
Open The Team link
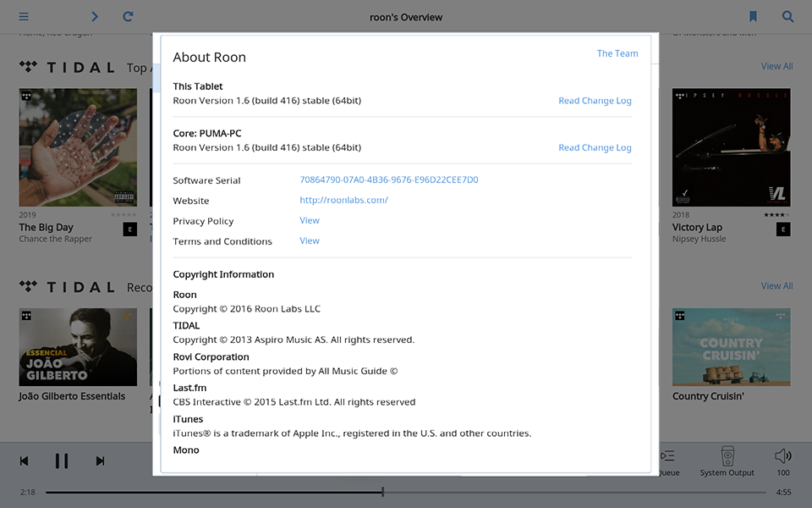click(617, 53)
